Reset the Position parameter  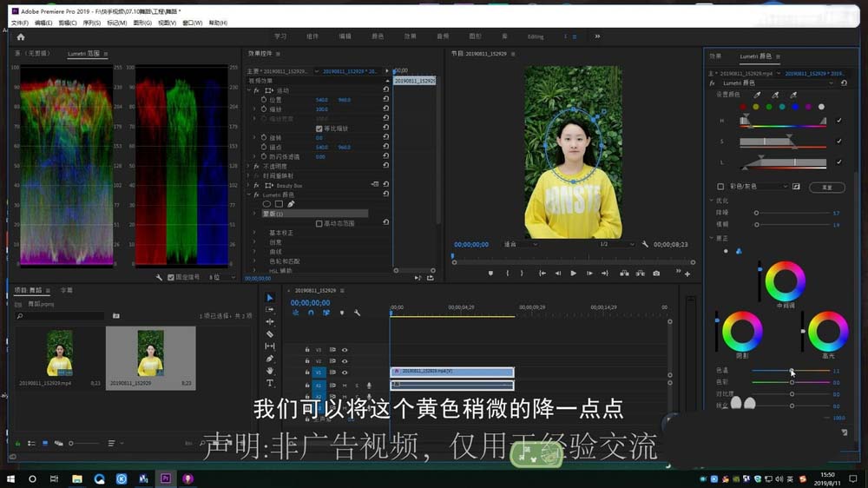click(x=386, y=99)
